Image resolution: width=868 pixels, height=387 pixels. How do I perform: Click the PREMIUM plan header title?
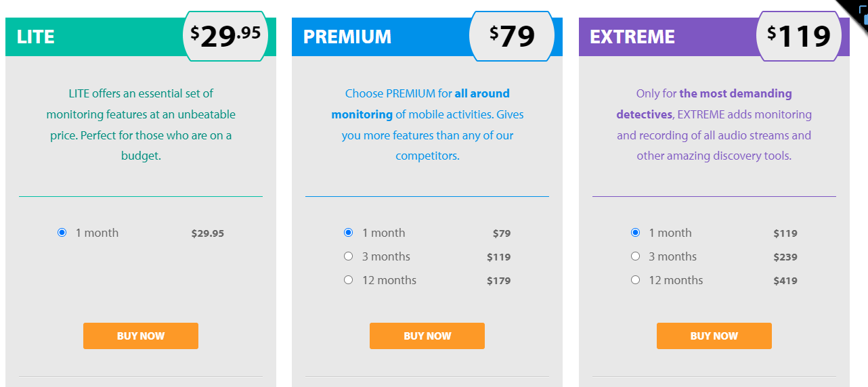pyautogui.click(x=347, y=37)
